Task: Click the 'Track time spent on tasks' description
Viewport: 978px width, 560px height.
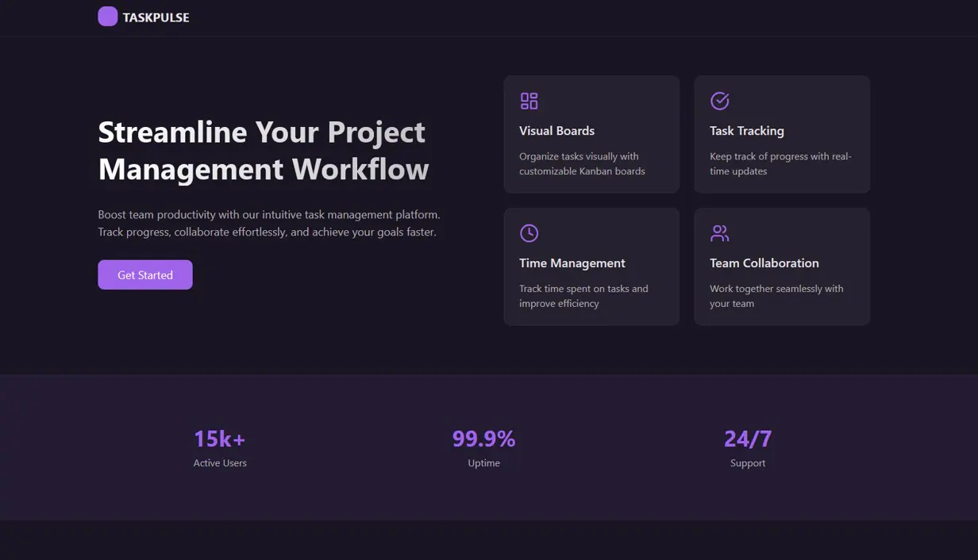Action: tap(583, 296)
